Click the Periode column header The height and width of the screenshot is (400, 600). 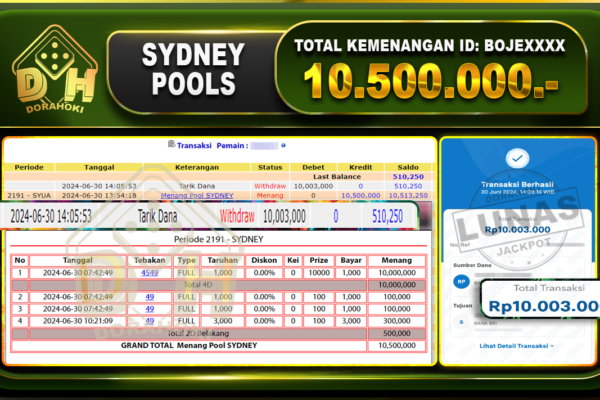coord(29,167)
